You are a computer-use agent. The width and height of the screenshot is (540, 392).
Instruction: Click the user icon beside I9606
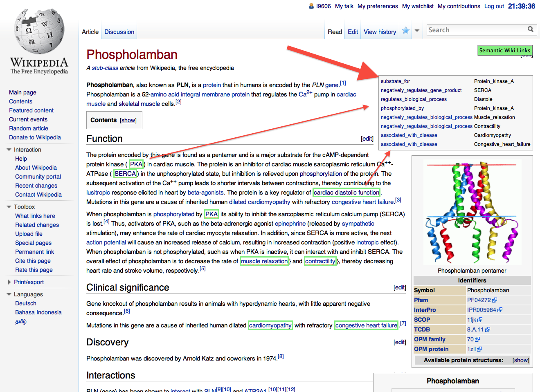311,6
